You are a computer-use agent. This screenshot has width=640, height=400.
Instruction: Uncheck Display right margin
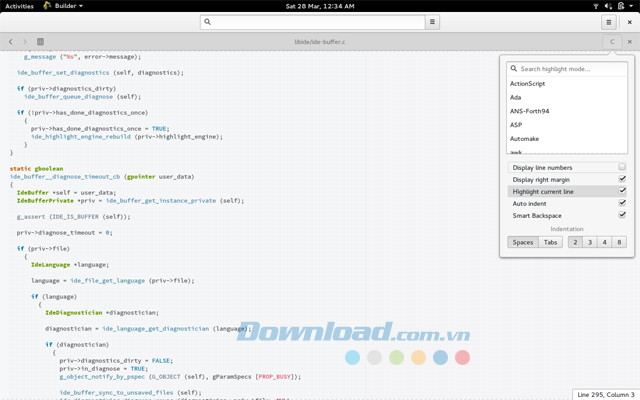pos(622,179)
